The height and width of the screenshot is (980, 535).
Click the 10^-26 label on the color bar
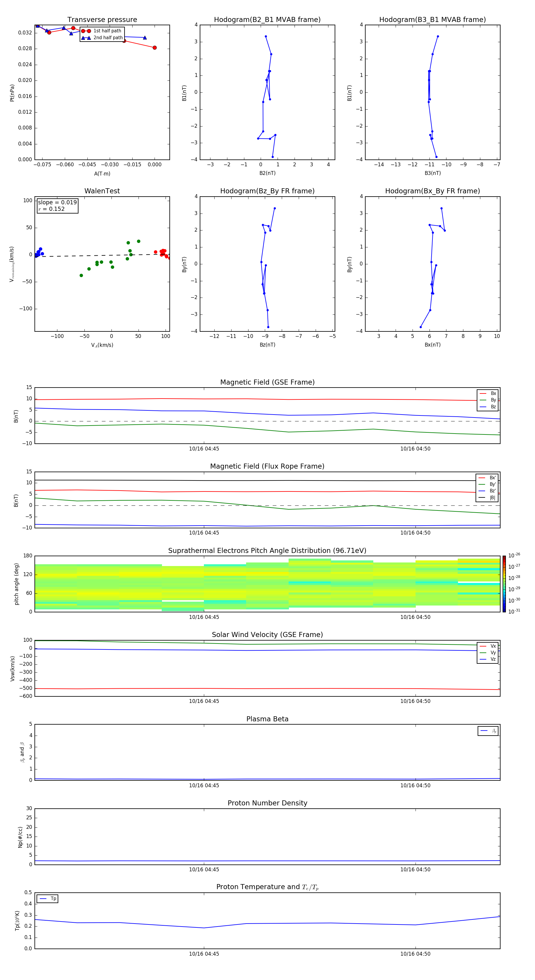pyautogui.click(x=514, y=555)
